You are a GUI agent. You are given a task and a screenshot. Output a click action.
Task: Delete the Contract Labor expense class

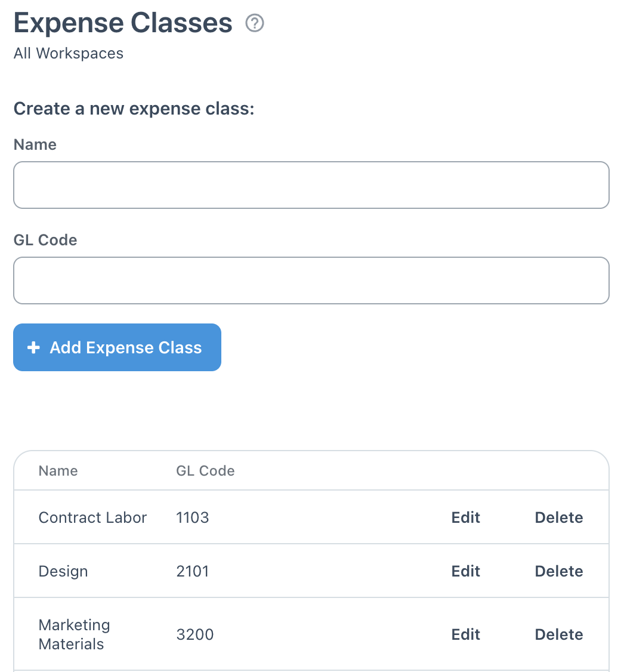[x=559, y=517]
